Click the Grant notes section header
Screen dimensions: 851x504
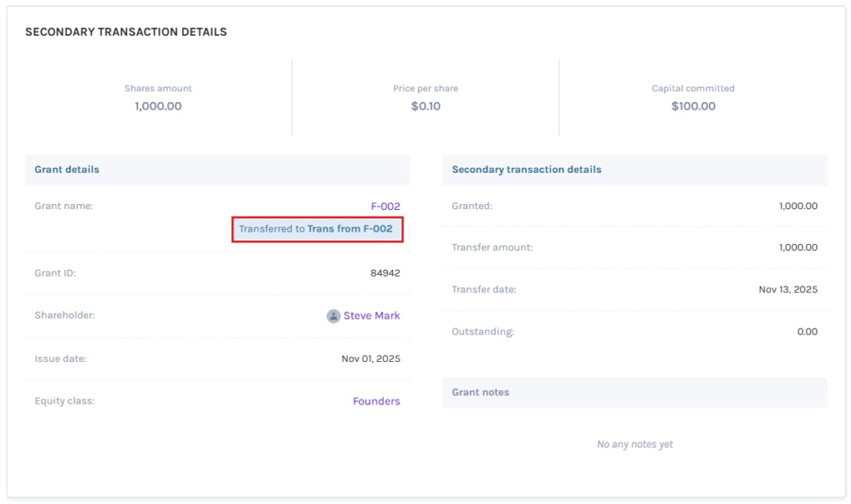click(480, 392)
